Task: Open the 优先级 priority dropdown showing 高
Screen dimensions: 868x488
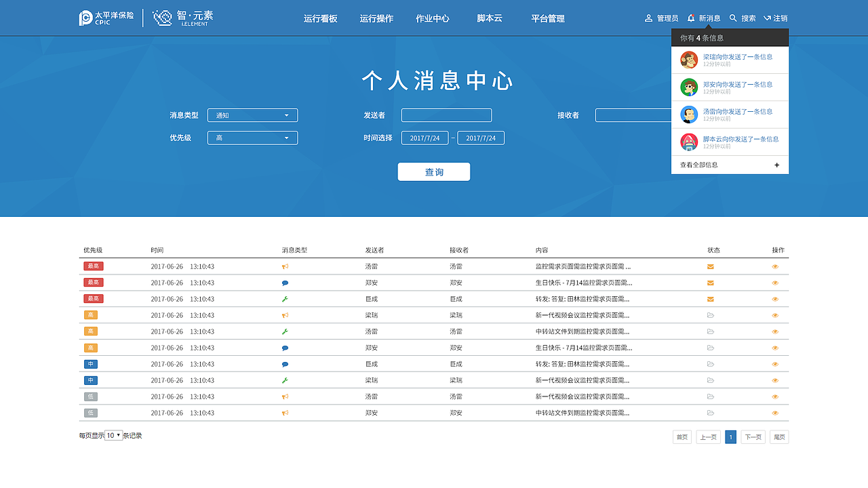Action: (x=252, y=138)
